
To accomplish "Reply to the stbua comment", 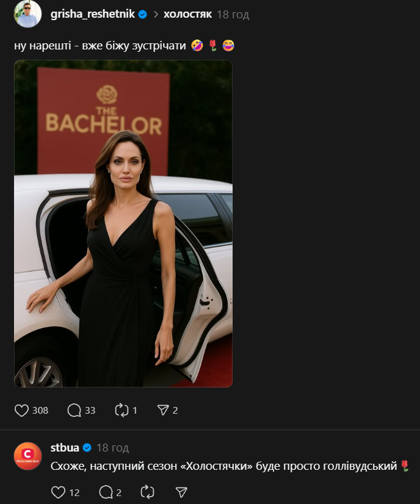I will [x=106, y=492].
